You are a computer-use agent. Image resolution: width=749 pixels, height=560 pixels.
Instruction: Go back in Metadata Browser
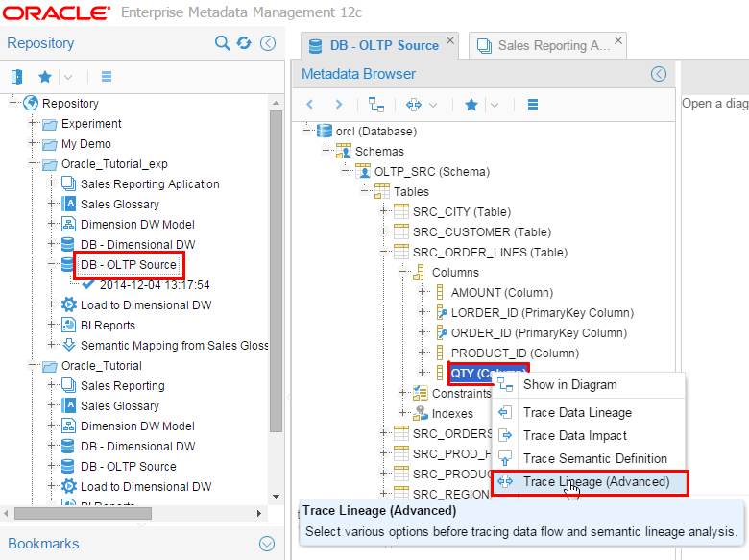tap(310, 104)
